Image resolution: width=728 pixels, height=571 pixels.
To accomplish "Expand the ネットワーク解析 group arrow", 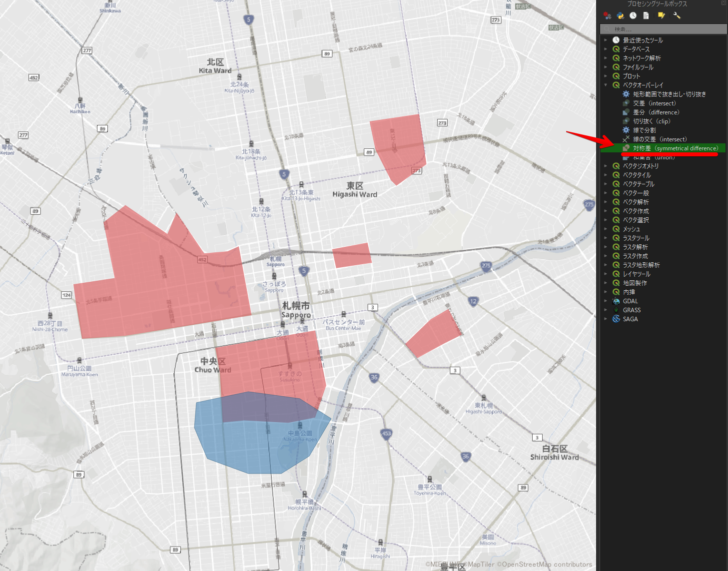I will pos(606,58).
